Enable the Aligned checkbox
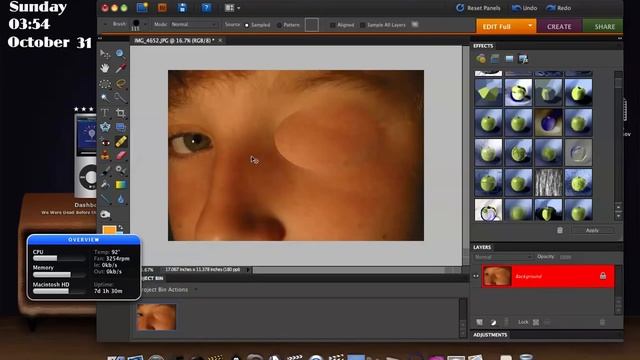 pos(332,25)
